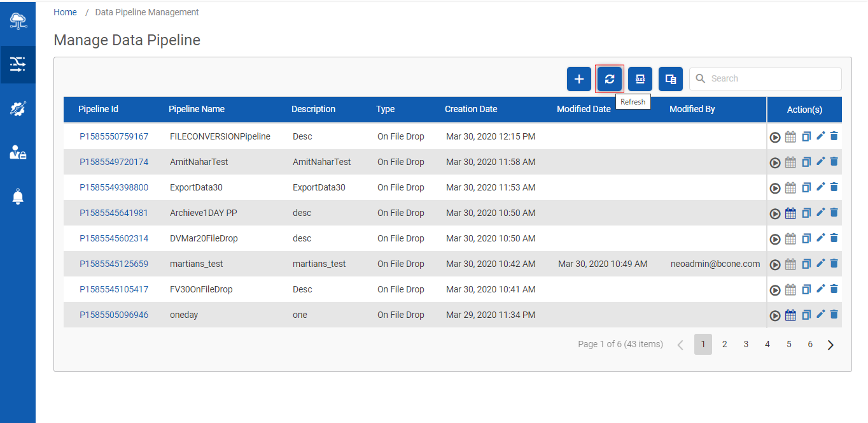868x423 pixels.
Task: Edit the Archieve1DAY PP pipeline
Action: [821, 212]
